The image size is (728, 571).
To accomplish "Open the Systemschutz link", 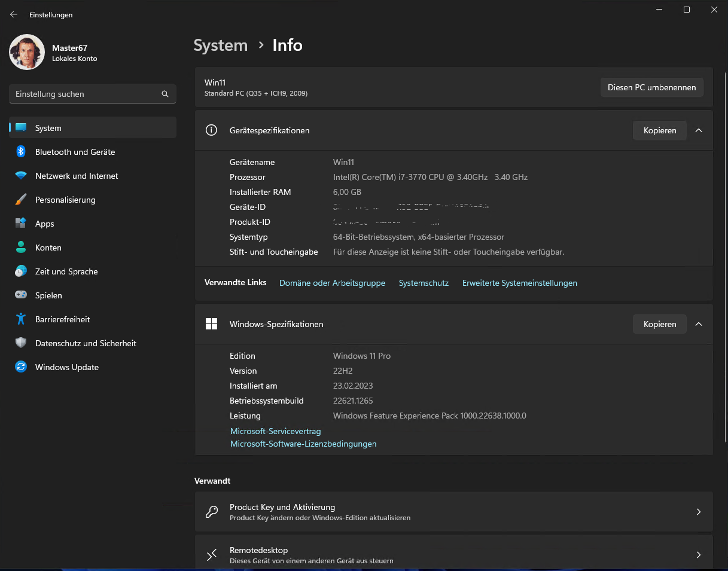I will click(x=424, y=283).
